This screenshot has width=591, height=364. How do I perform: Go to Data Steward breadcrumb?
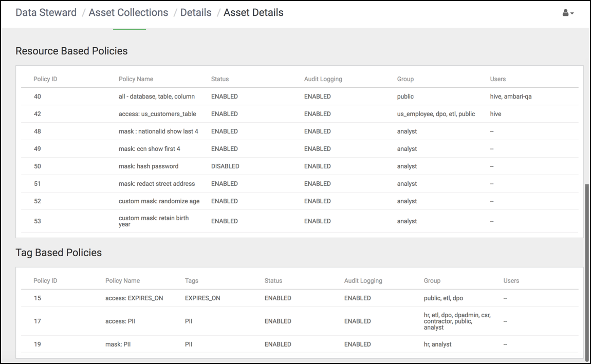click(x=46, y=13)
